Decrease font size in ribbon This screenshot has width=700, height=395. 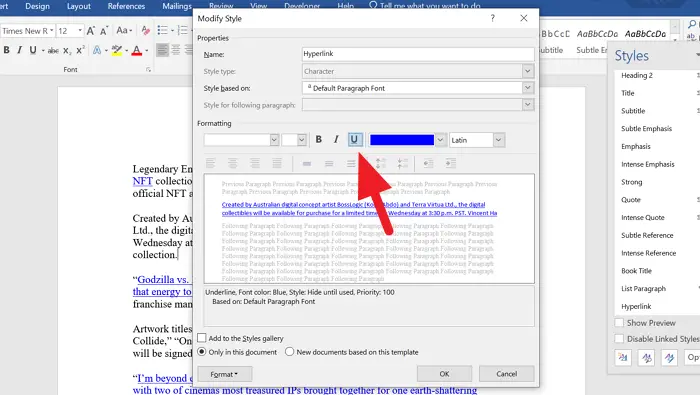coord(104,31)
